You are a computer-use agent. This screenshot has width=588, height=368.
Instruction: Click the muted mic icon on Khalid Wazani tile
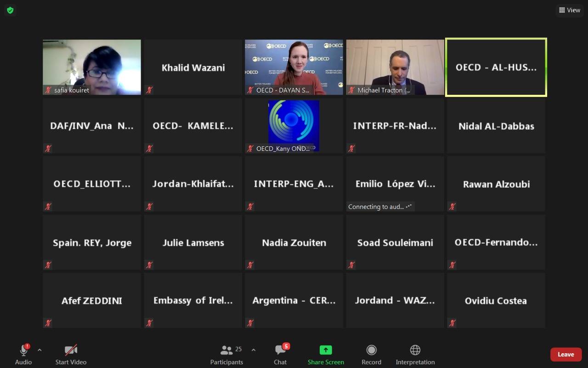point(149,90)
